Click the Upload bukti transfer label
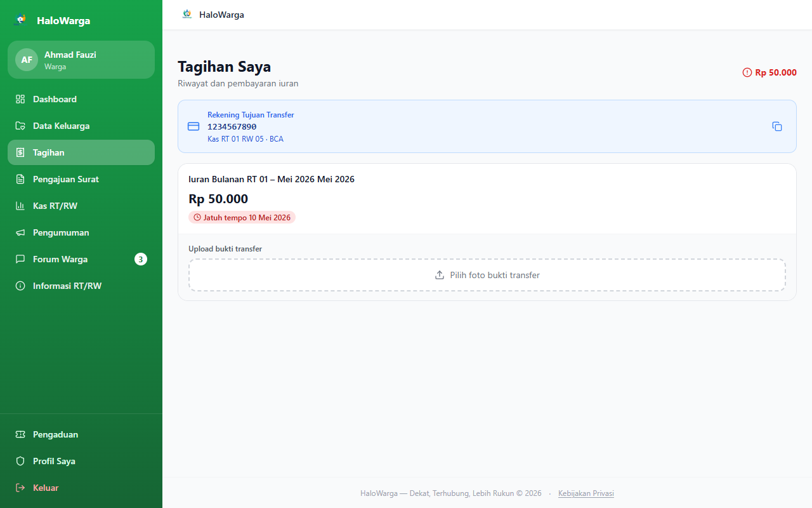Image resolution: width=812 pixels, height=508 pixels. click(x=225, y=249)
